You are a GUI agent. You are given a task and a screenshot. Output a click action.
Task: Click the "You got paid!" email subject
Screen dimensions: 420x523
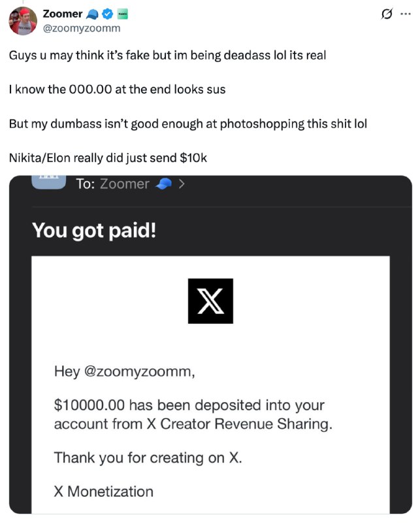[x=94, y=230]
